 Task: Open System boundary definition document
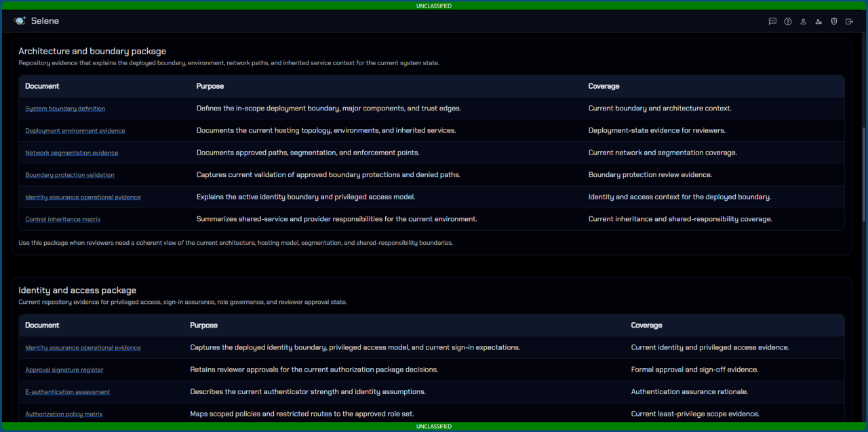(65, 109)
